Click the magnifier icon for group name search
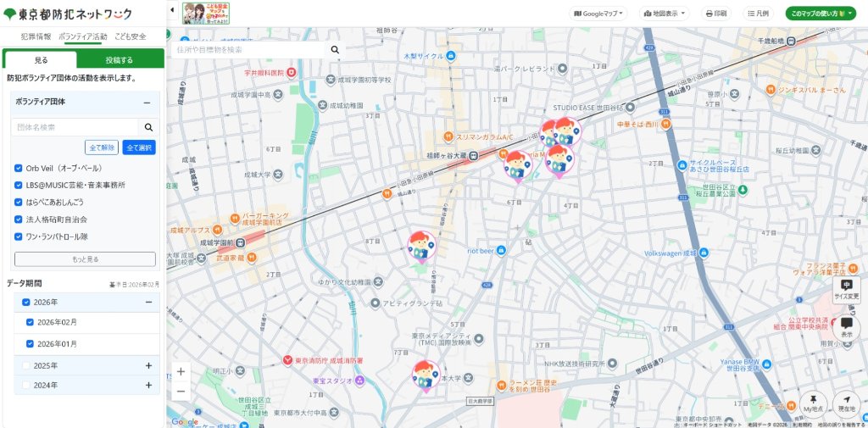The height and width of the screenshot is (428, 868). [148, 127]
